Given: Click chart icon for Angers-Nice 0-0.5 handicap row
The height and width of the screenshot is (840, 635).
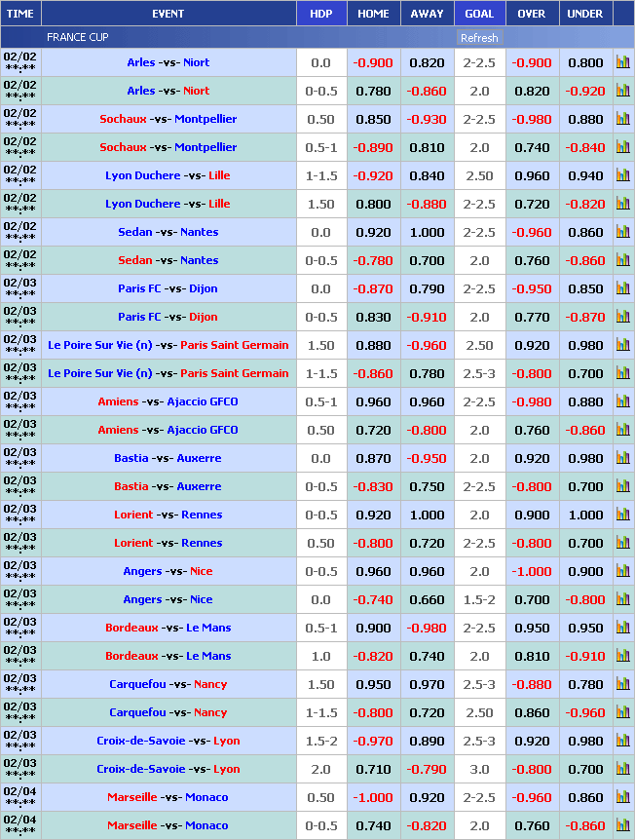Looking at the screenshot, I should (622, 571).
